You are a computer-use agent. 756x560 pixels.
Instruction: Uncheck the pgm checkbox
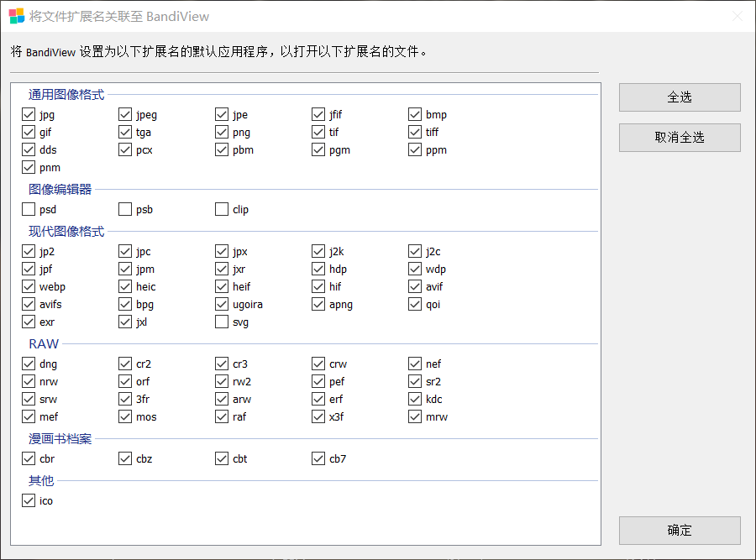point(318,150)
